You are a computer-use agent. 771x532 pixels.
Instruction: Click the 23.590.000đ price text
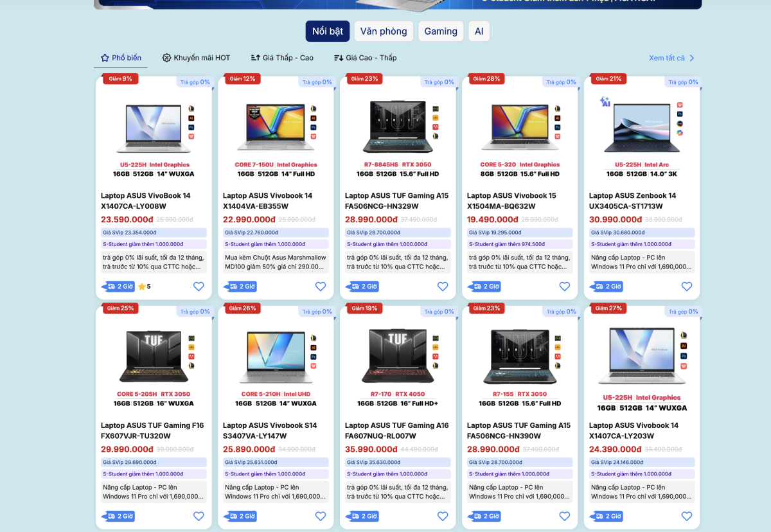click(127, 219)
